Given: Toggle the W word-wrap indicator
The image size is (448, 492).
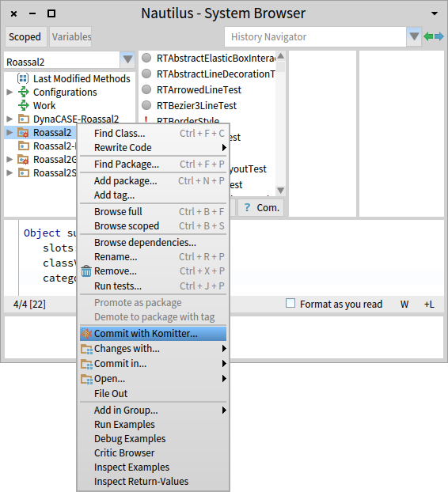Looking at the screenshot, I should (404, 304).
